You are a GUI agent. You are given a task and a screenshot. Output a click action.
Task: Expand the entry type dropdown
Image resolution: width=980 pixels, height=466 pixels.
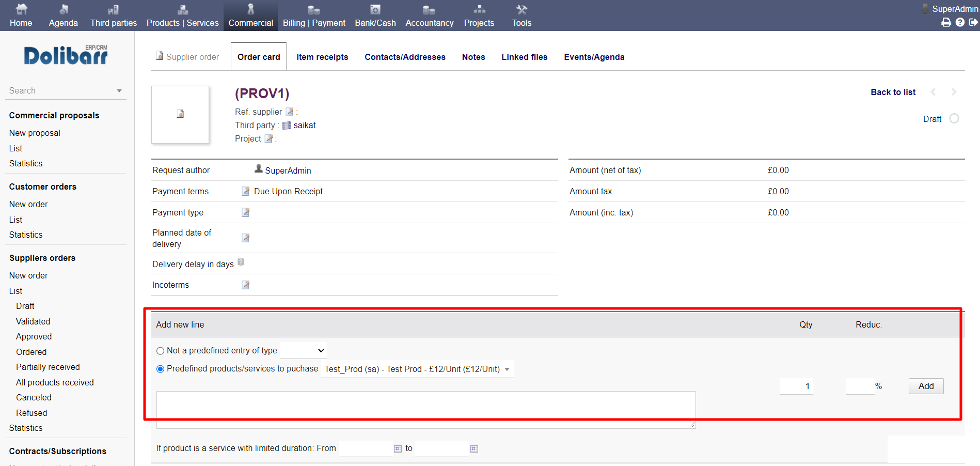click(x=303, y=350)
